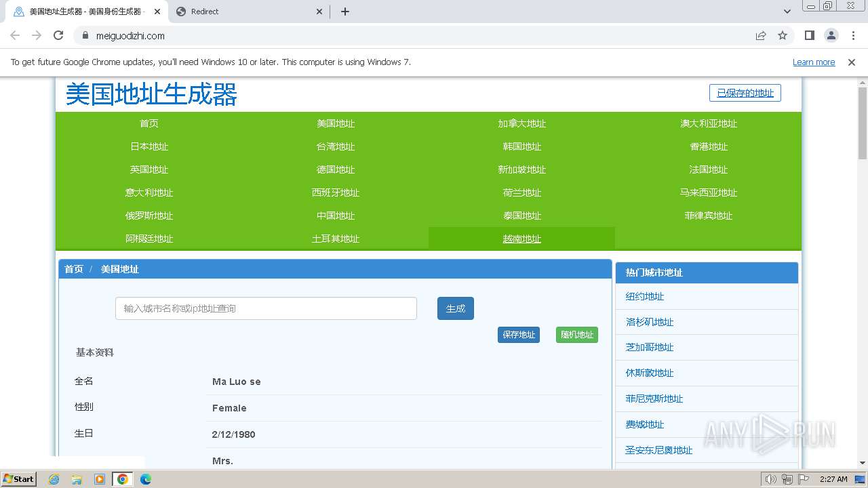The height and width of the screenshot is (488, 868).
Task: Choose 马来西亚地址
Action: point(709,192)
